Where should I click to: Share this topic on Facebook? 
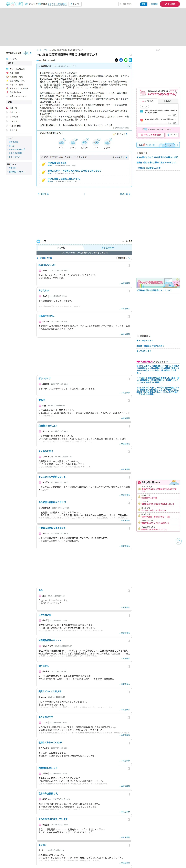pos(121,60)
